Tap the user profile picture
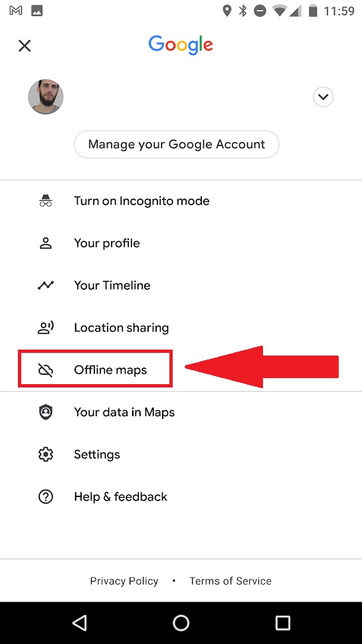 tap(46, 97)
